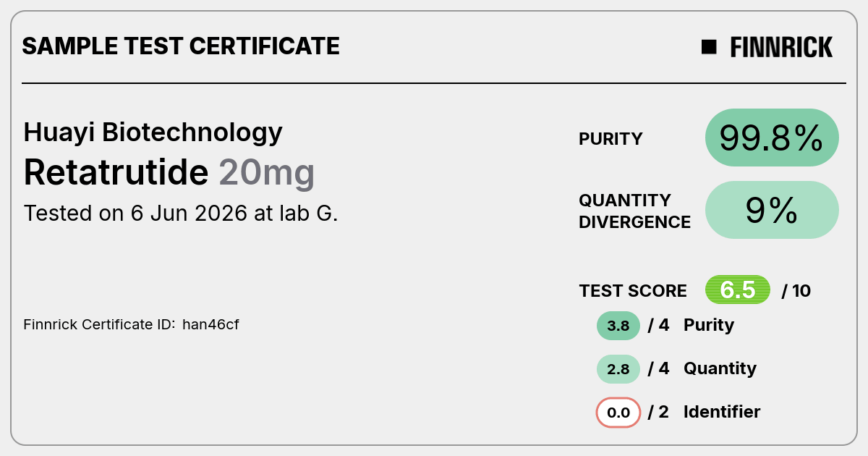The width and height of the screenshot is (868, 456).
Task: Click the tested on 6 Jun 2026 text
Action: coord(181,214)
